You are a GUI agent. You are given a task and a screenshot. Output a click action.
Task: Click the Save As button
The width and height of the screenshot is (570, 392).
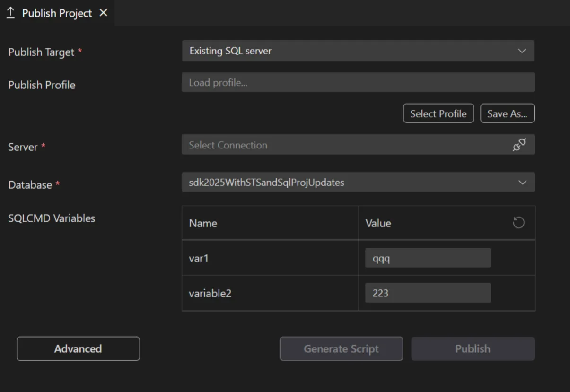point(507,113)
